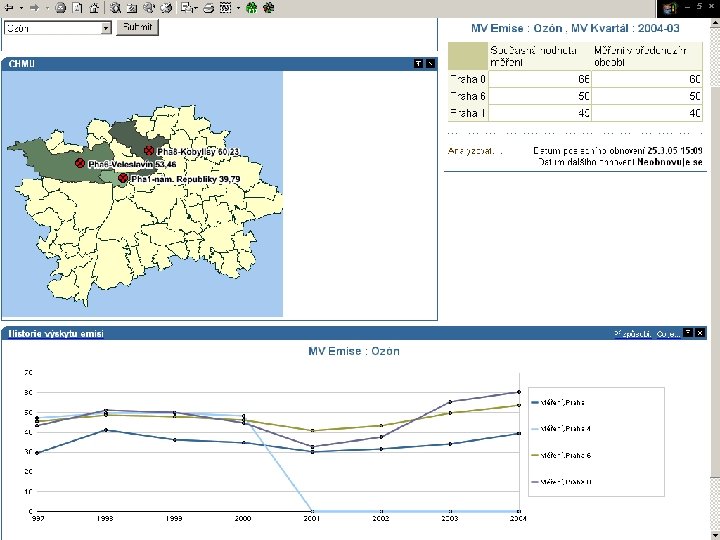
Task: Open the Search toolbar icon
Action: [x=115, y=8]
